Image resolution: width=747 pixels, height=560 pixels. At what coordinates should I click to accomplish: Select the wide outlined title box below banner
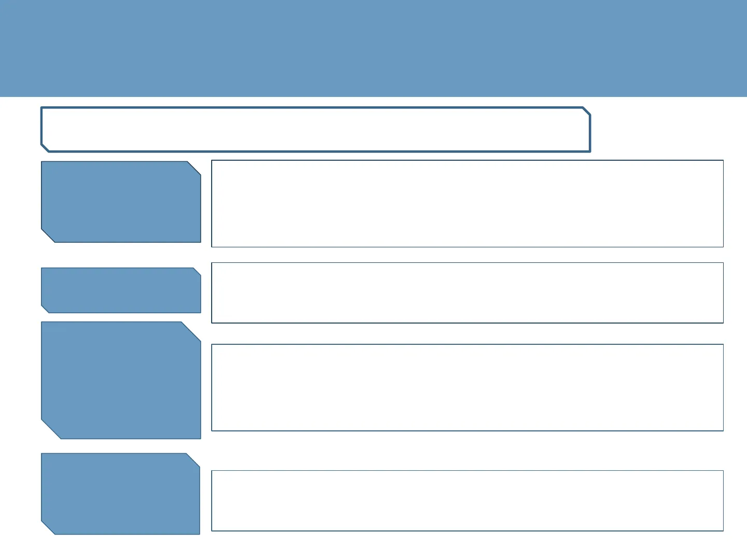coord(315,130)
